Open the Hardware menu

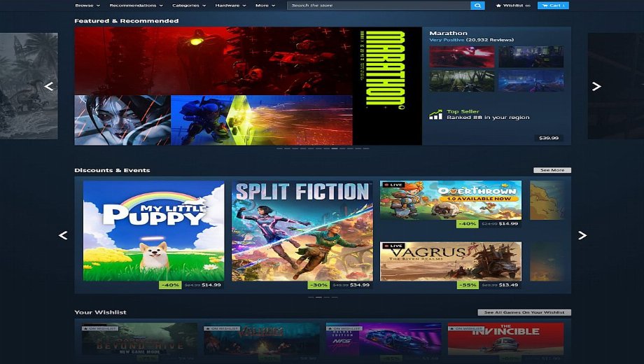230,6
